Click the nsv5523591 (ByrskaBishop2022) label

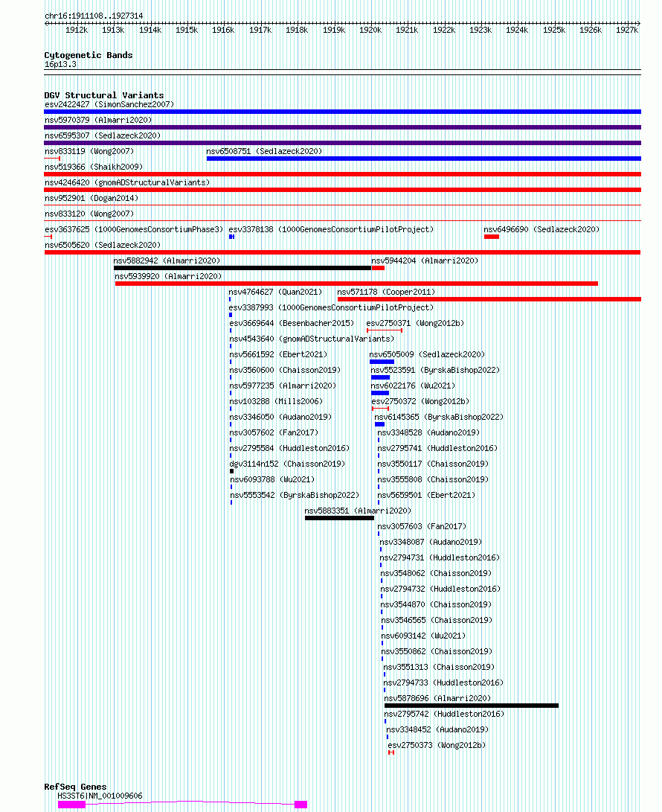point(435,370)
